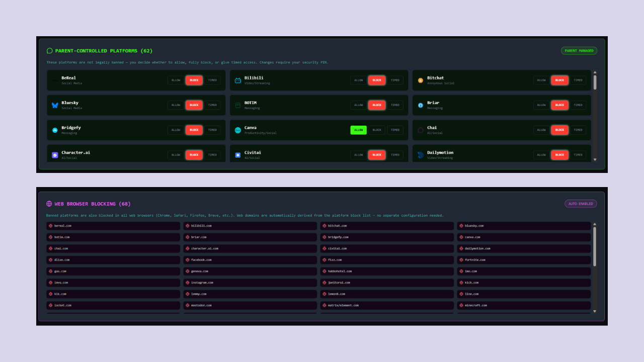Set BeReal to Timed access

click(212, 80)
